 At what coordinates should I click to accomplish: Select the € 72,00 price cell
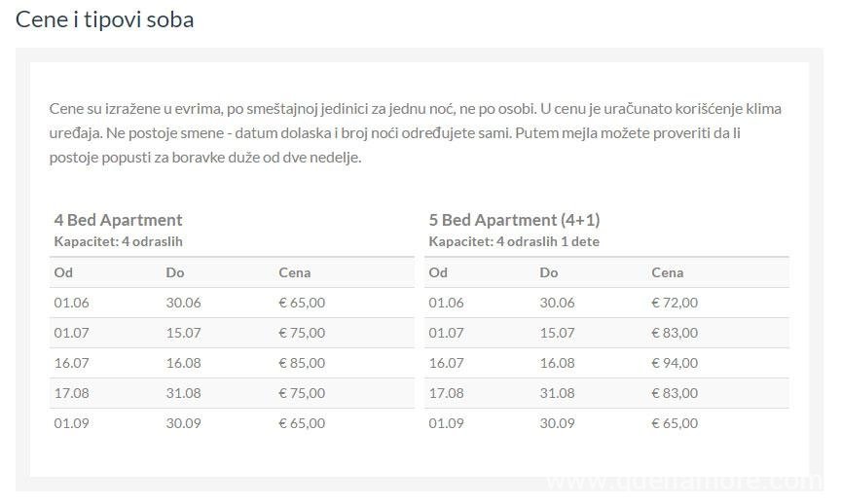coord(675,303)
